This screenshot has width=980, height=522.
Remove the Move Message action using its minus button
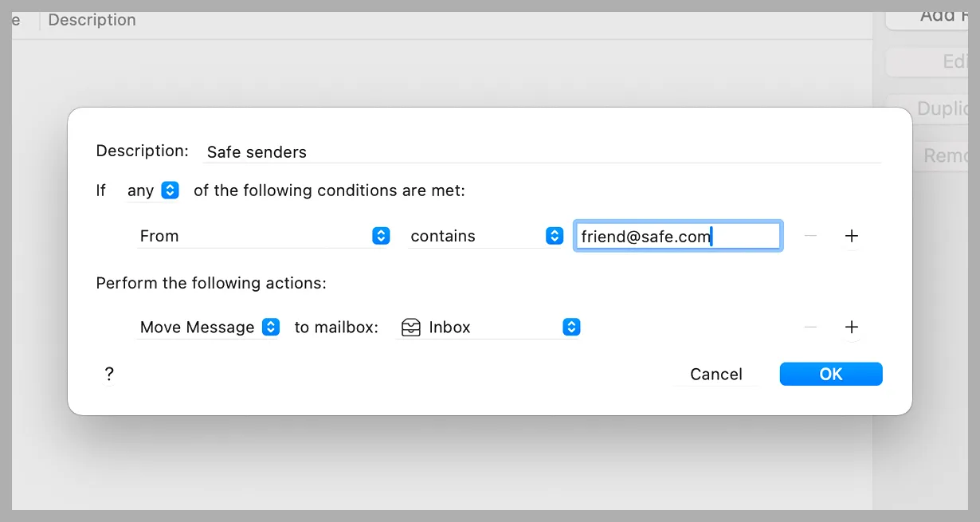(810, 327)
